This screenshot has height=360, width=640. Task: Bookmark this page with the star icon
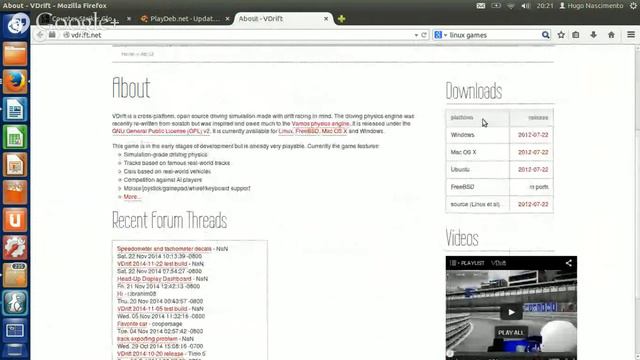tap(561, 35)
